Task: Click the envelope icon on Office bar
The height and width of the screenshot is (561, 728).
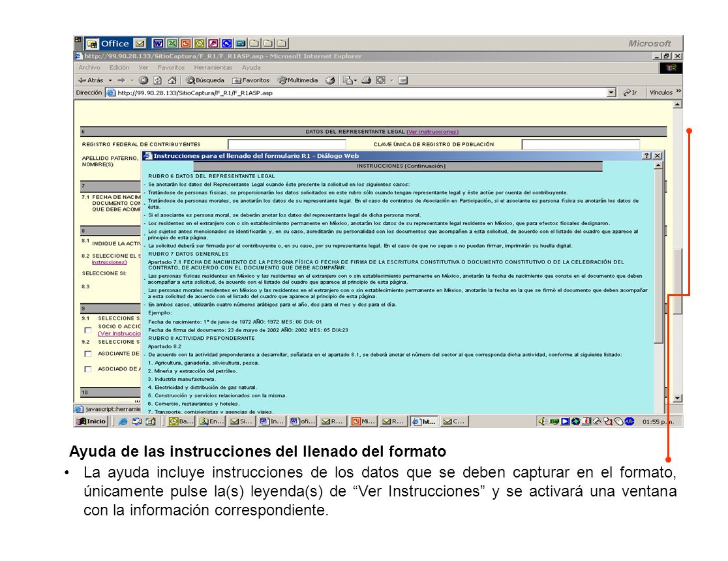Action: point(140,44)
